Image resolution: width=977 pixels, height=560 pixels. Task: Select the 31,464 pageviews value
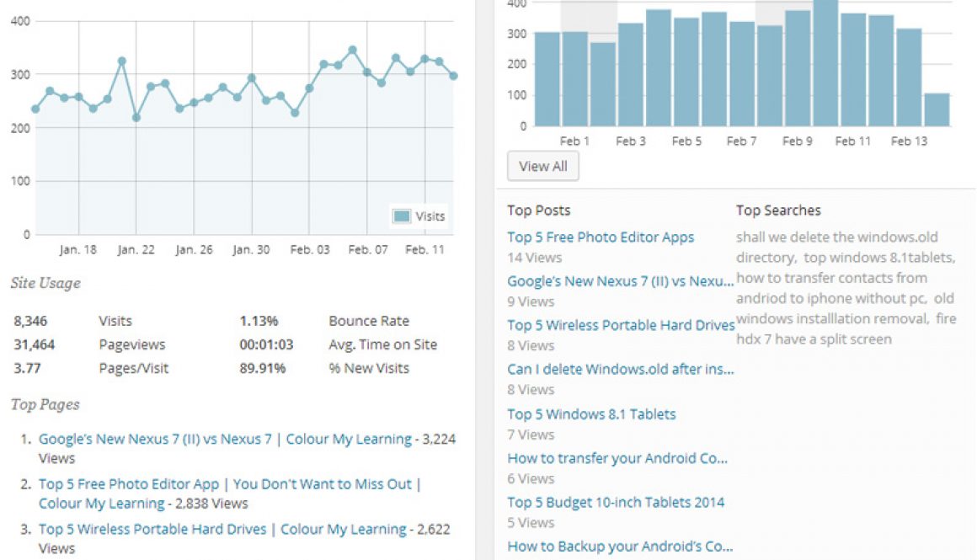tap(35, 344)
